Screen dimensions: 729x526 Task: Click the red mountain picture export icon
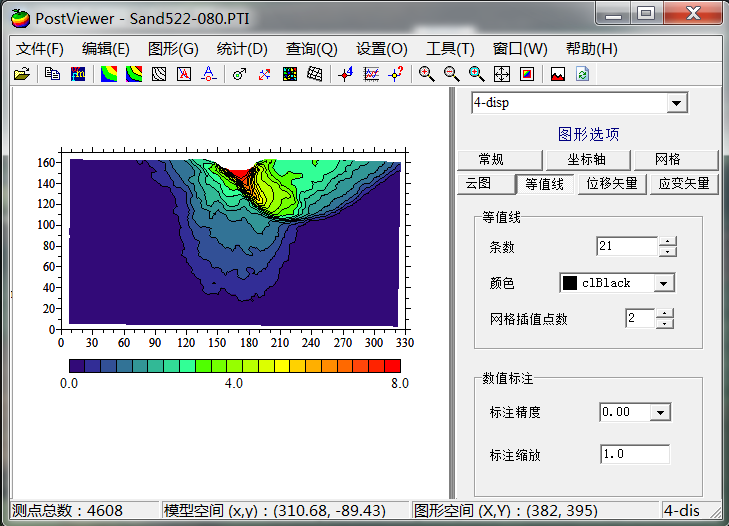(557, 74)
